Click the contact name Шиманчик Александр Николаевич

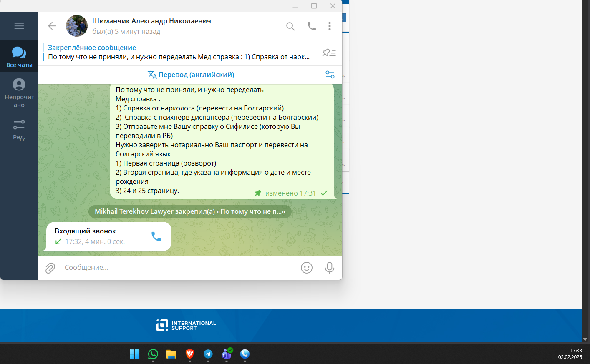(x=151, y=21)
